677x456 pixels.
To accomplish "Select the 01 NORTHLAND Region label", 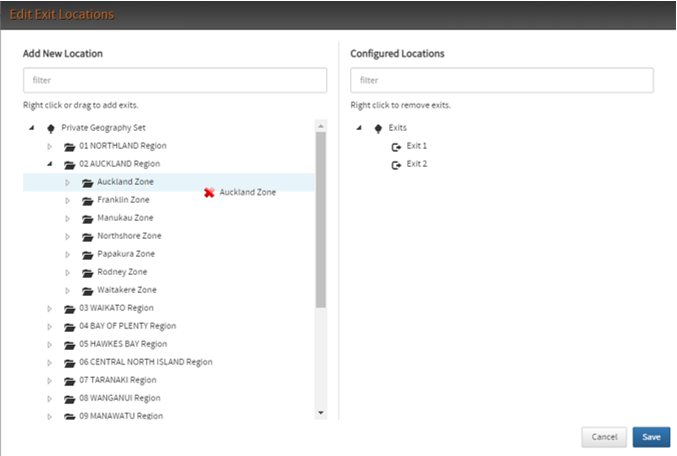I will coord(123,146).
